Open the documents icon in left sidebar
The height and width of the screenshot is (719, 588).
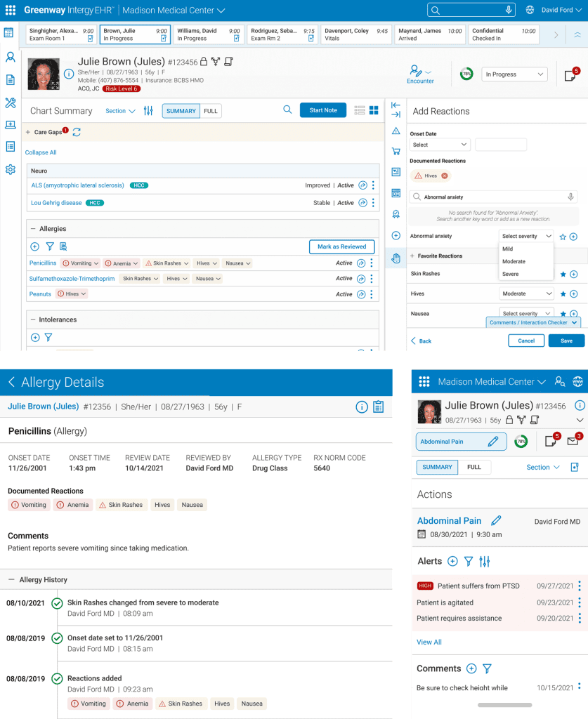[x=10, y=80]
